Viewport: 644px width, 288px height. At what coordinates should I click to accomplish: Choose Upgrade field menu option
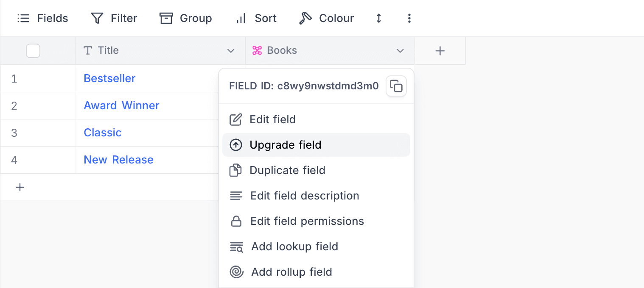[285, 145]
